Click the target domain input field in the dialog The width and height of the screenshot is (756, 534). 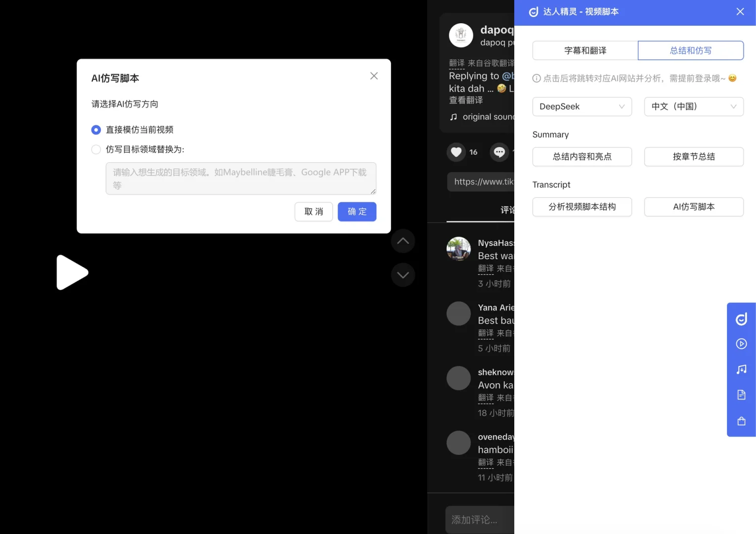coord(241,178)
